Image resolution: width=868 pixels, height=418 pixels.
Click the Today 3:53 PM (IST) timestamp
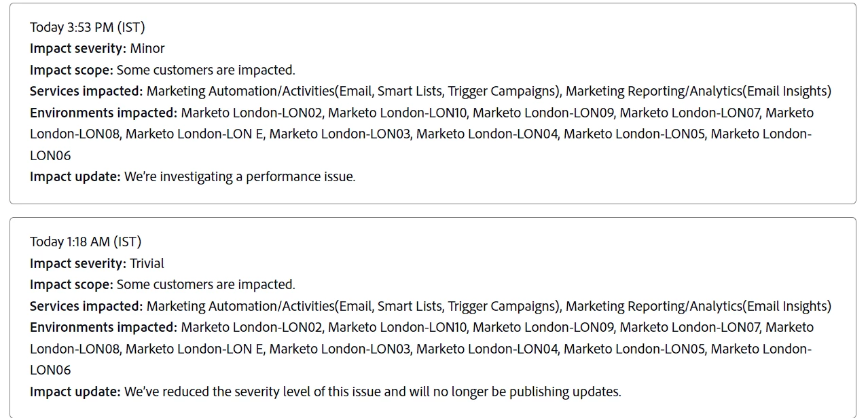coord(88,27)
